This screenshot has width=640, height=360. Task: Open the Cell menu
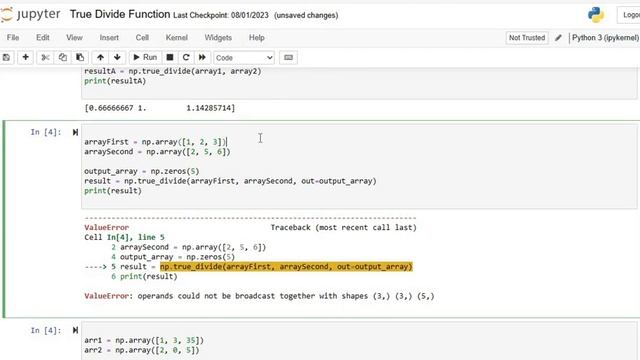[x=142, y=38]
